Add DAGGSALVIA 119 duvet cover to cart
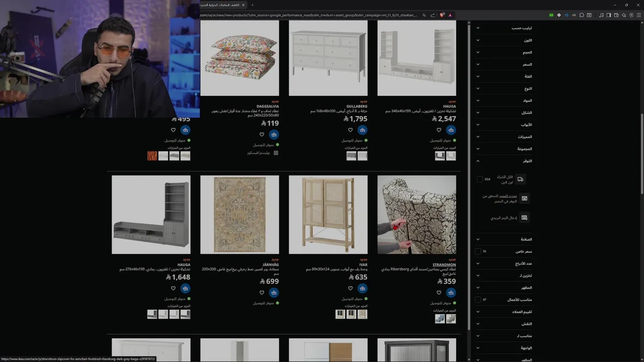This screenshot has height=362, width=644. (x=274, y=134)
